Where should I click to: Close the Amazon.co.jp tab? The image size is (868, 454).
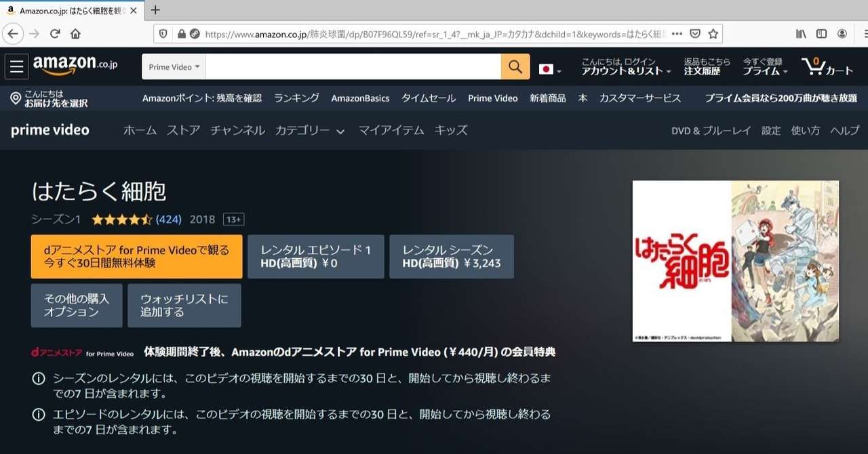[x=134, y=10]
